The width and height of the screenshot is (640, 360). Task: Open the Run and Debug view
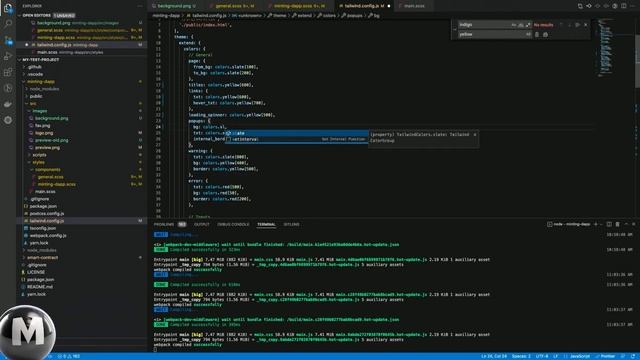(x=8, y=56)
